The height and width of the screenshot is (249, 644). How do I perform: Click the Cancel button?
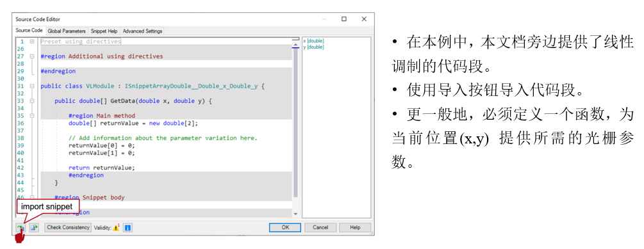320,228
